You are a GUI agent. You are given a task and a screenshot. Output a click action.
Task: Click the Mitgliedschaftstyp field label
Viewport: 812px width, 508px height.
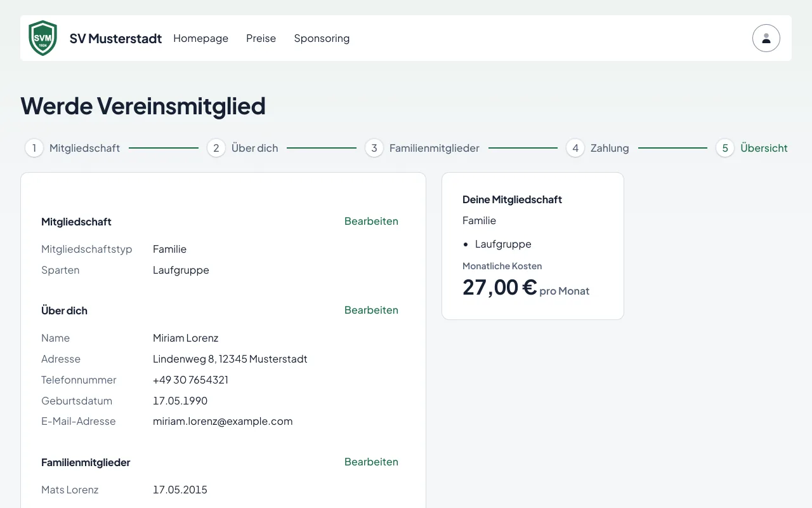(86, 249)
